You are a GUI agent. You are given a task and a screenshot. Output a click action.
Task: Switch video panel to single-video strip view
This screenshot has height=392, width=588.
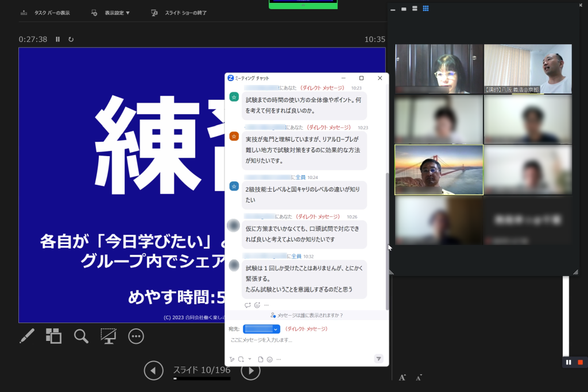[x=404, y=9]
